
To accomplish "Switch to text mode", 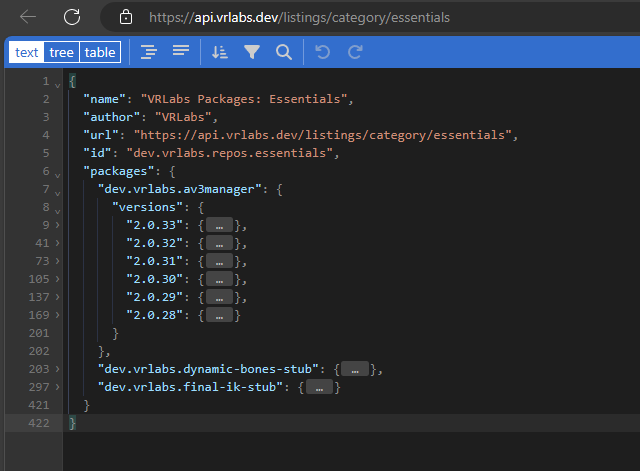I will tap(27, 52).
